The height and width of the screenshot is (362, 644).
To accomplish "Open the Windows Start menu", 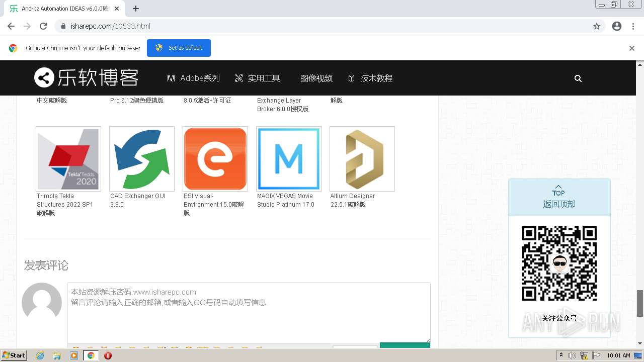I will tap(14, 355).
